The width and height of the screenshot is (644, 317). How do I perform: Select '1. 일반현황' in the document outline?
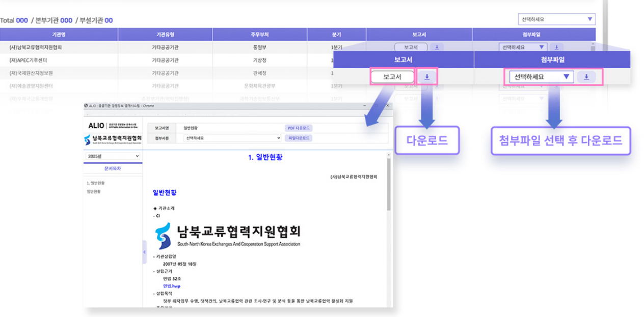96,183
